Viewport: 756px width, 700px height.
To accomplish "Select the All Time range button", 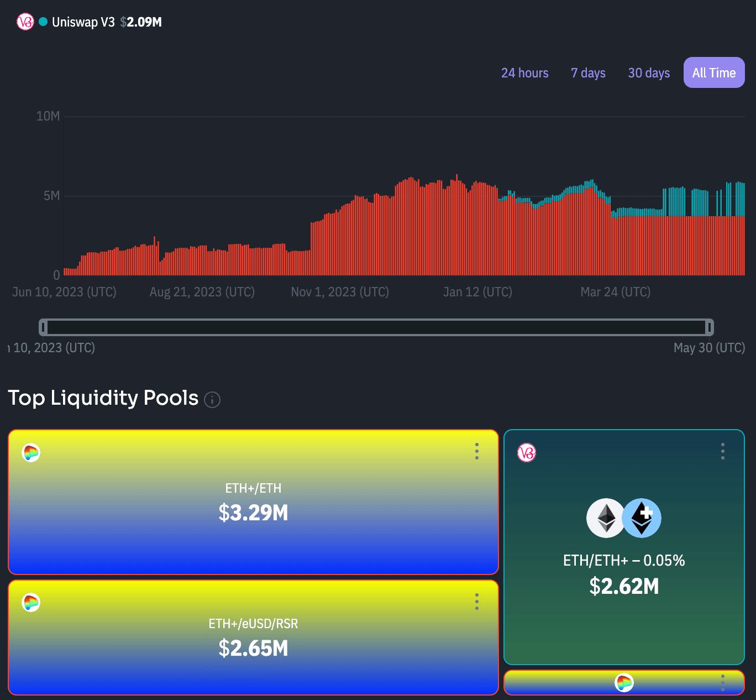I will tap(713, 73).
